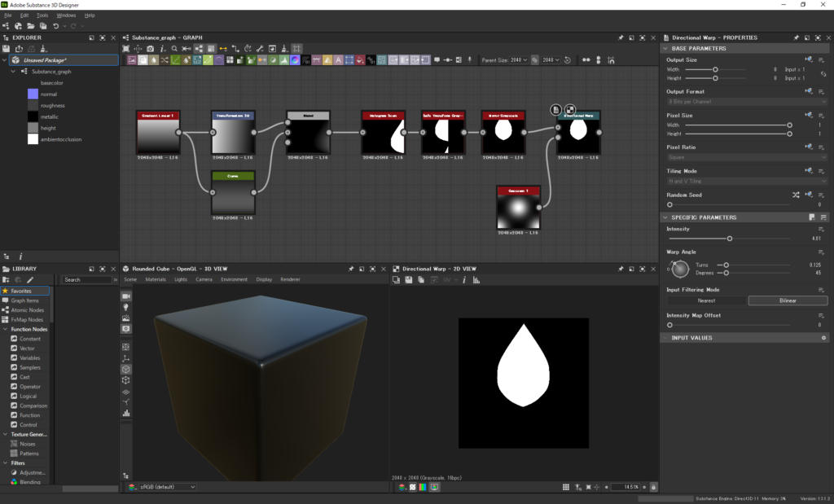
Task: Open the first Parent Size dropdown
Action: coord(519,60)
